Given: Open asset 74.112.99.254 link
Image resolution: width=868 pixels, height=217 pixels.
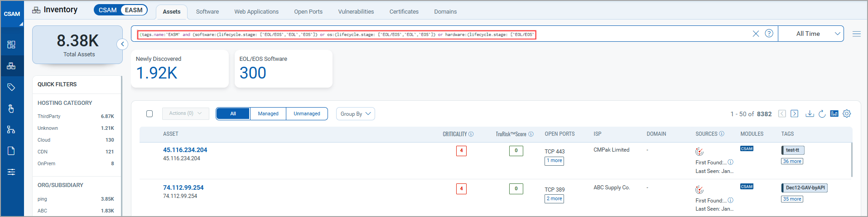Looking at the screenshot, I should pos(183,187).
